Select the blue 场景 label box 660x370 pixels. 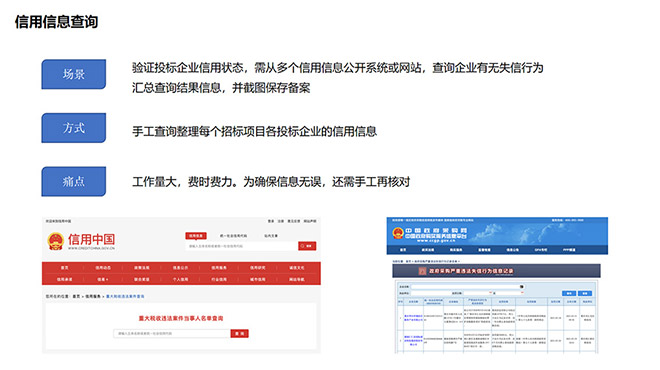(x=74, y=74)
